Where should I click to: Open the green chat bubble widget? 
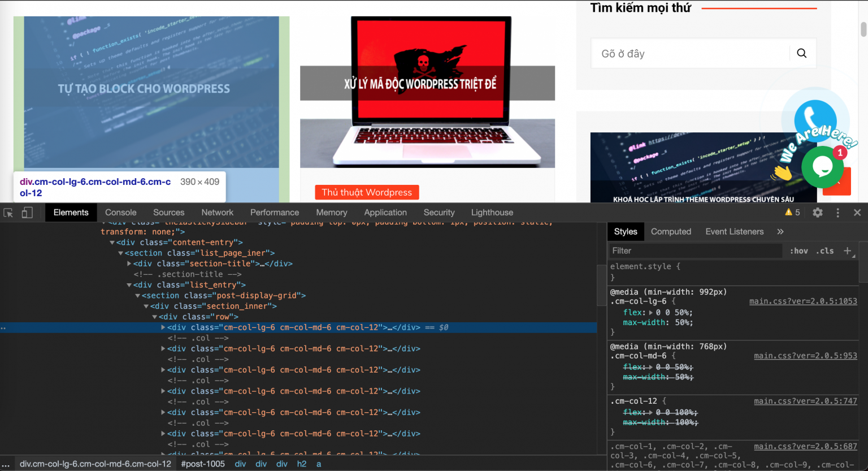tap(822, 167)
